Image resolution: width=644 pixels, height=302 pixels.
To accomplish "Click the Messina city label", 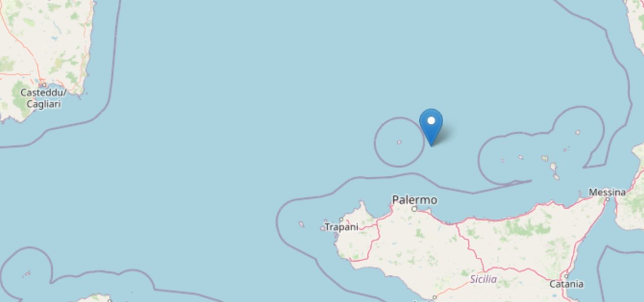I will [x=607, y=192].
